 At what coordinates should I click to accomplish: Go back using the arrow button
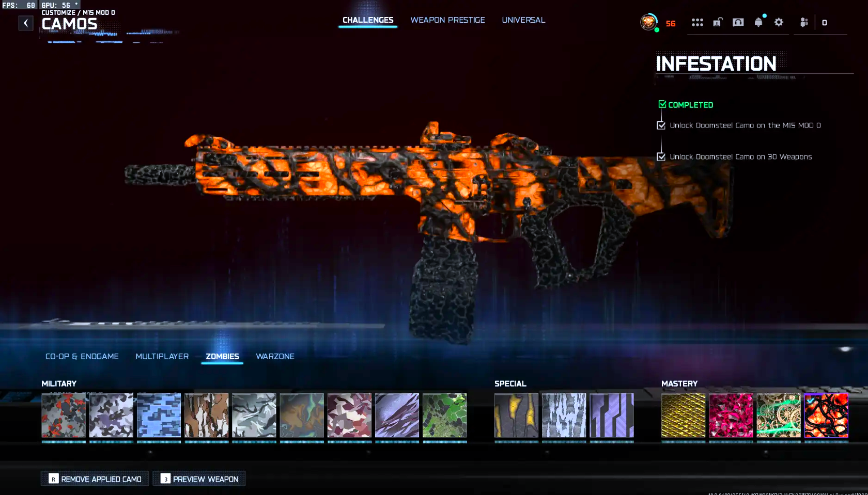coord(26,23)
